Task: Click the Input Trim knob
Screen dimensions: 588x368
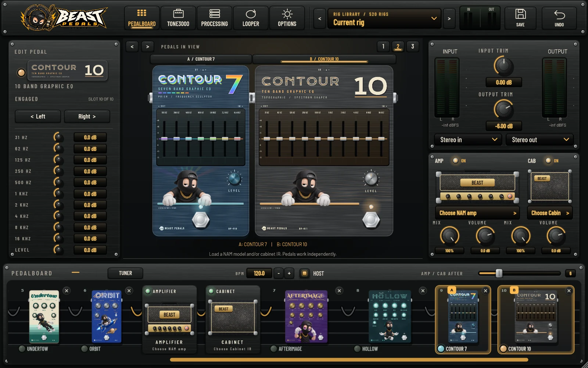Action: click(503, 66)
